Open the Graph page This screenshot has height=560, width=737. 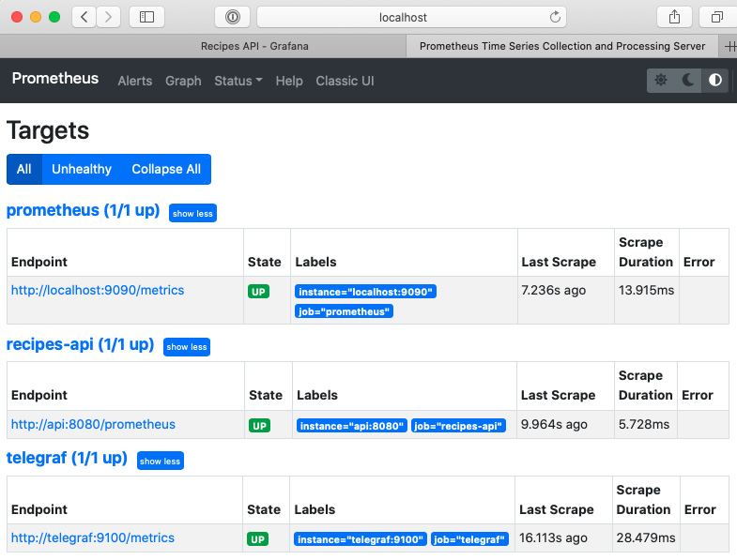tap(183, 81)
